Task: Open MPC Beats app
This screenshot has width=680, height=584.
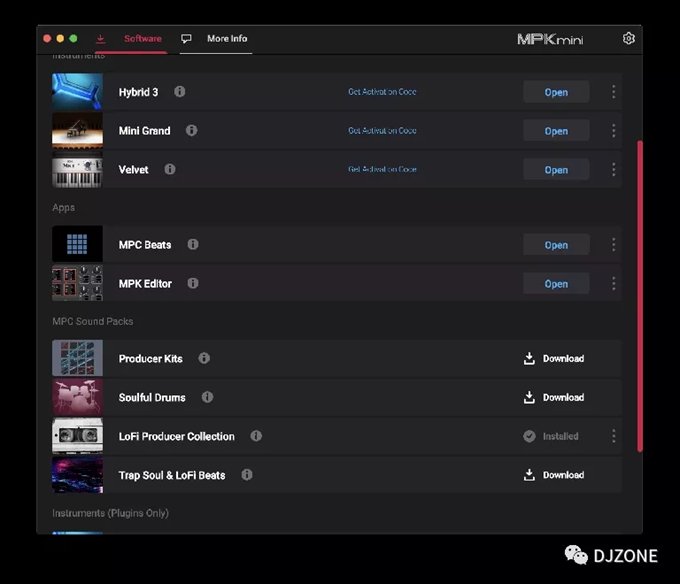Action: pyautogui.click(x=556, y=245)
